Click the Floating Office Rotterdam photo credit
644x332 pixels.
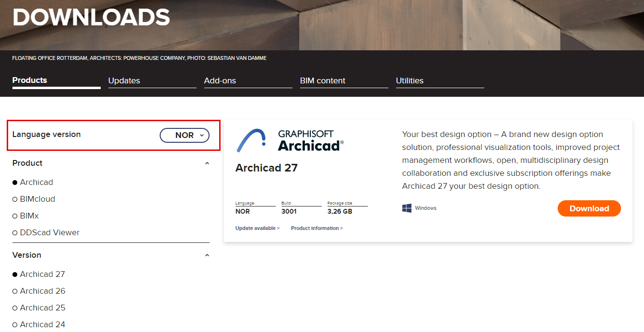pyautogui.click(x=140, y=58)
